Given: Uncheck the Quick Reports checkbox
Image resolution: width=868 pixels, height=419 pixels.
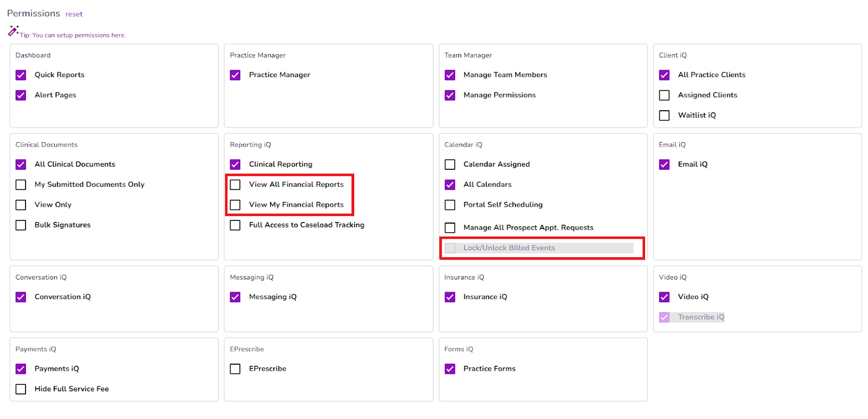Looking at the screenshot, I should click(x=21, y=75).
